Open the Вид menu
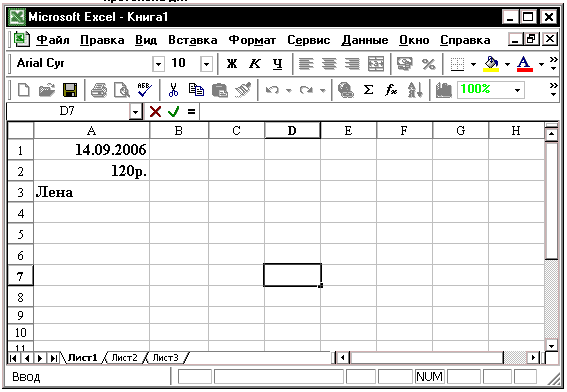The image size is (567, 392). coord(146,40)
